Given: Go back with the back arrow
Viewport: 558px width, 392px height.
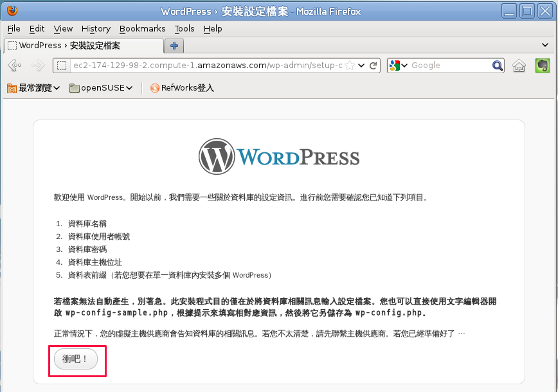Looking at the screenshot, I should point(15,66).
